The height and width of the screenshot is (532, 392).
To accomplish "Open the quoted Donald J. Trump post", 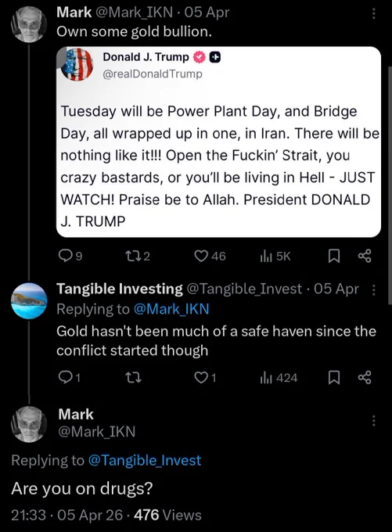I will (x=218, y=142).
